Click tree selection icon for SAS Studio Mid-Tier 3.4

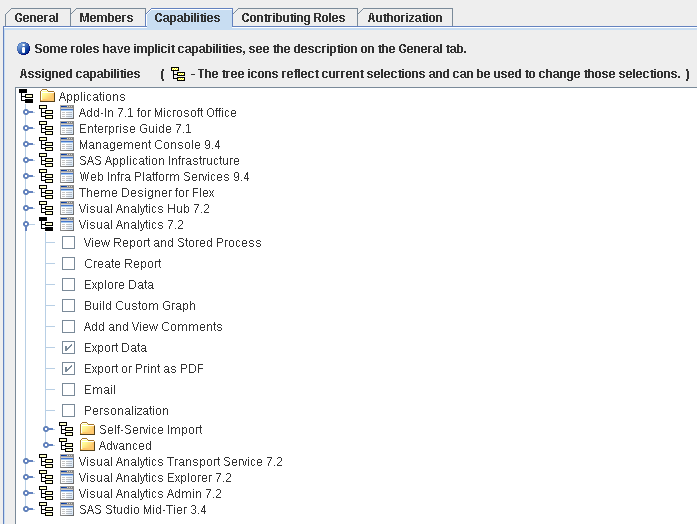(46, 509)
